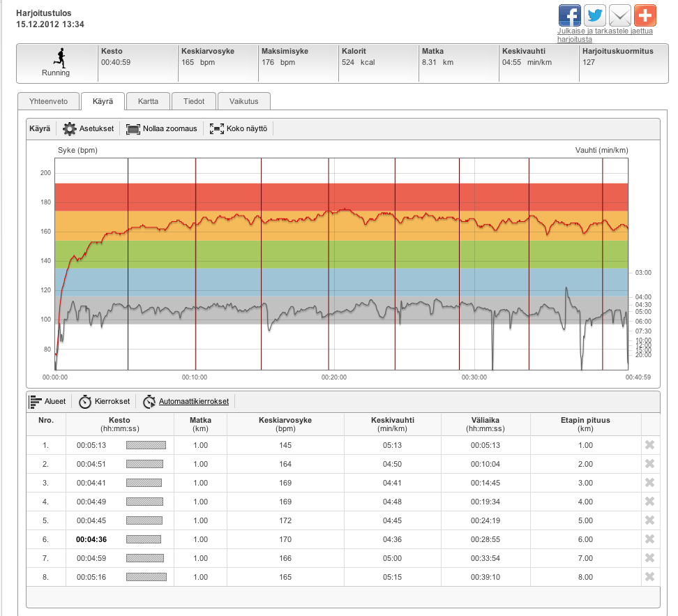Open Julkaise ja tarkastele jaettua harjoitusta link
Image resolution: width=678 pixels, height=616 pixels.
tap(605, 35)
